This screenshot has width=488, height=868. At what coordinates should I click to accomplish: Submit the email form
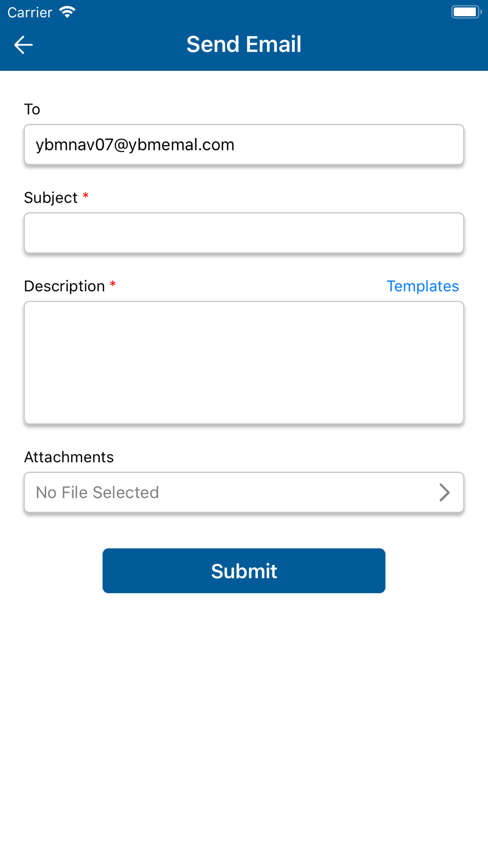click(x=244, y=571)
